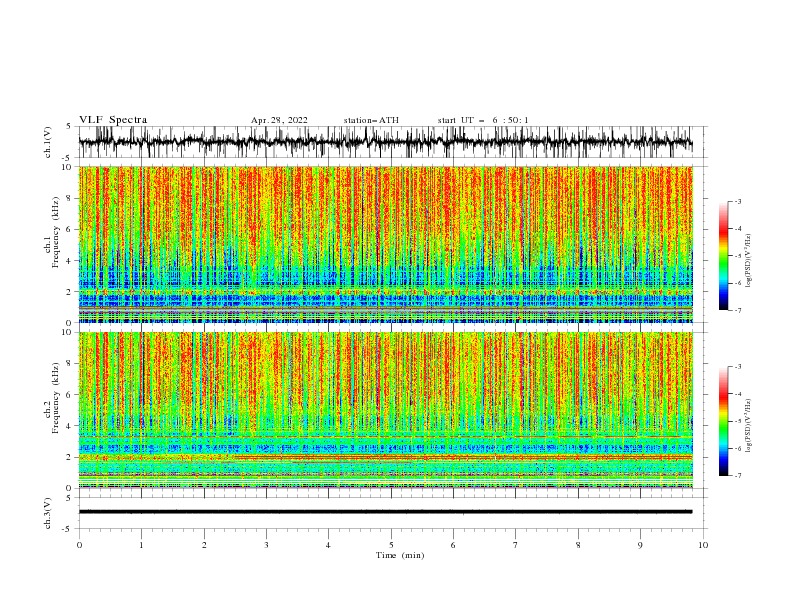This screenshot has height=612, width=792.
Task: Click the '6' kHz tick of ch.1 spectrogram
Action: [70, 229]
